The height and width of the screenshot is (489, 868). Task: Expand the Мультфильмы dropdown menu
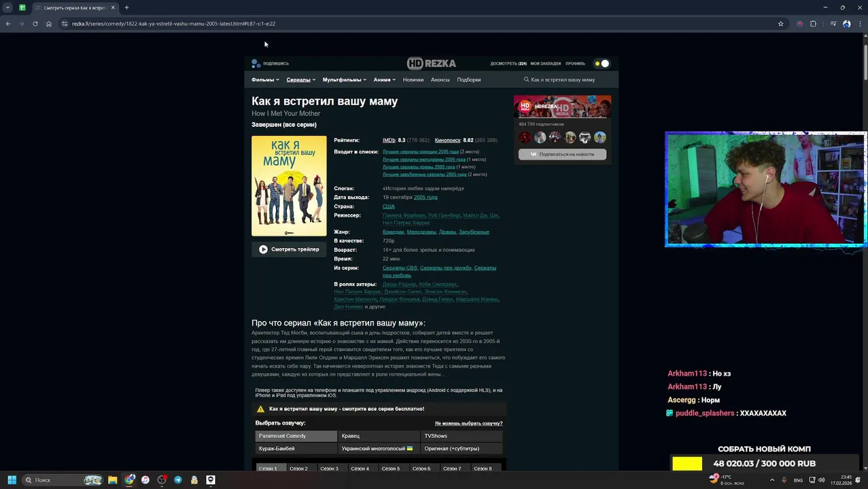344,79
